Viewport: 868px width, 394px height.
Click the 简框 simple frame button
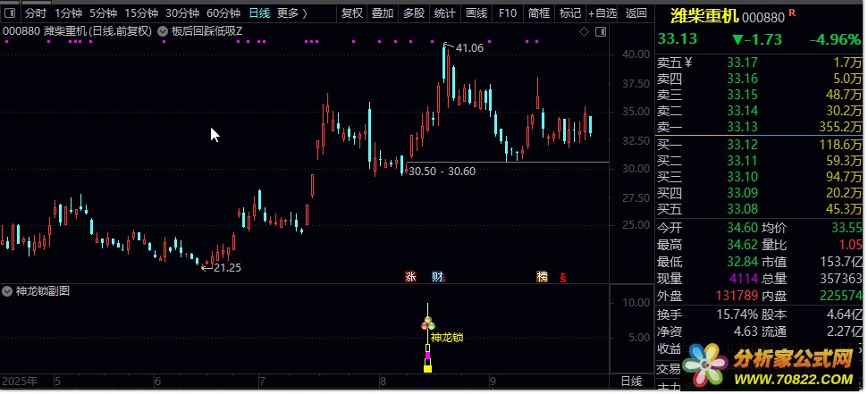539,13
